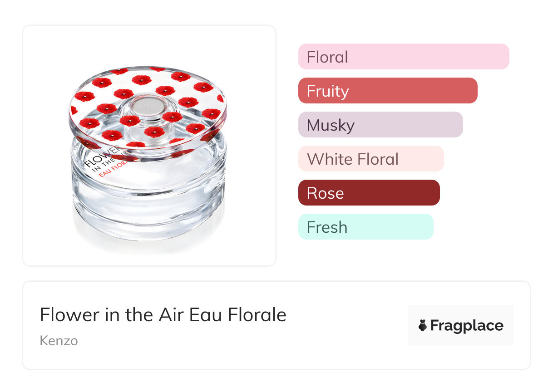
Task: Click the Flower in the Air Eau Florale title
Action: tap(163, 315)
